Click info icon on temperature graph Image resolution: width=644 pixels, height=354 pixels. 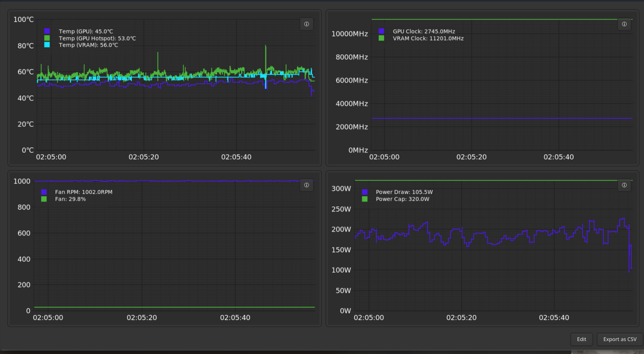307,24
